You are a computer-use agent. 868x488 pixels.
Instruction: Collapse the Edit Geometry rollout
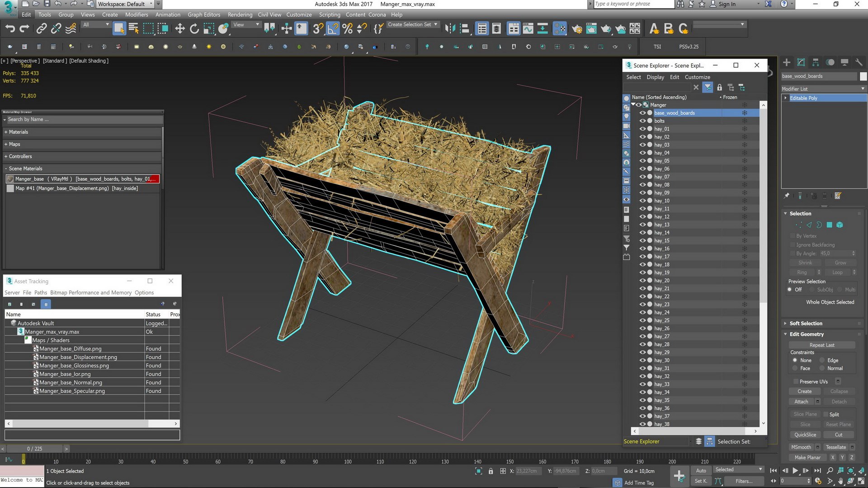(x=785, y=334)
